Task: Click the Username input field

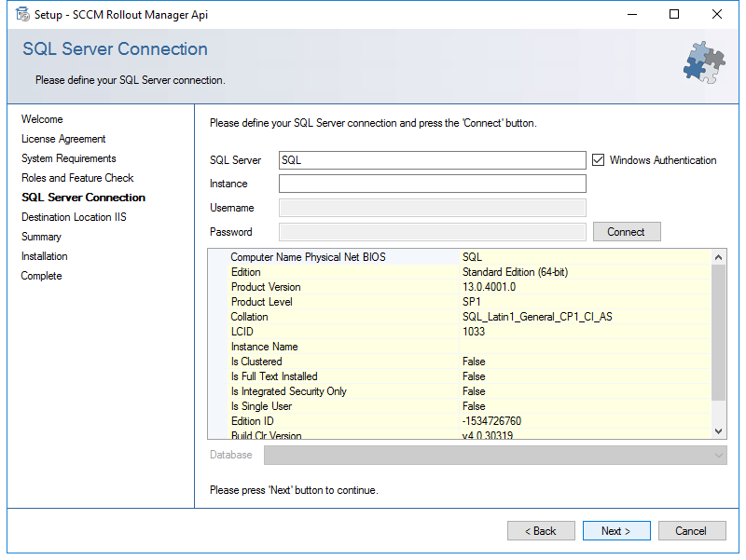Action: (x=432, y=208)
